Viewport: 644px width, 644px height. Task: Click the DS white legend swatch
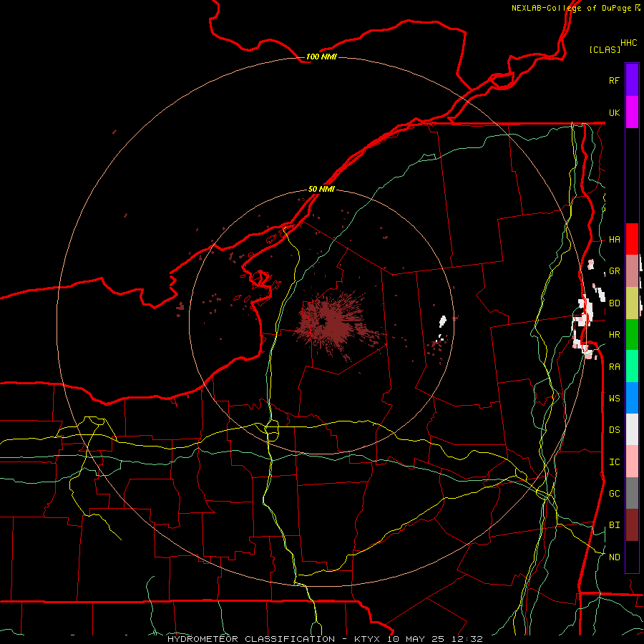[x=632, y=429]
